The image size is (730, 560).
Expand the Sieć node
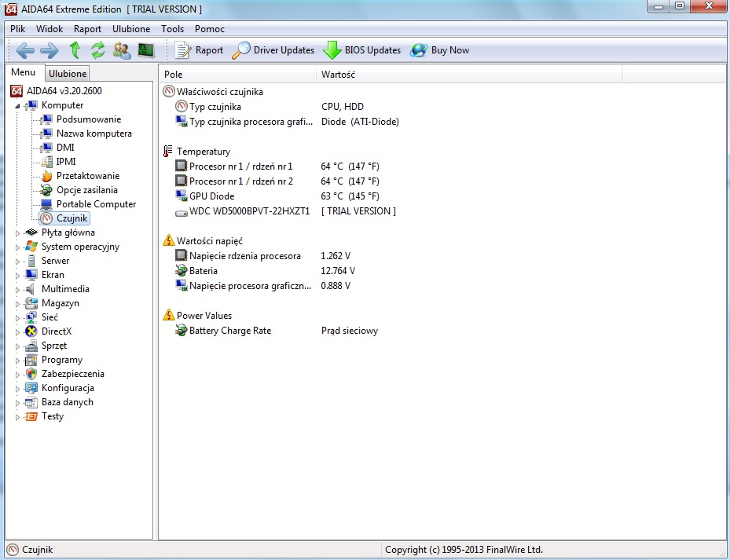point(17,318)
